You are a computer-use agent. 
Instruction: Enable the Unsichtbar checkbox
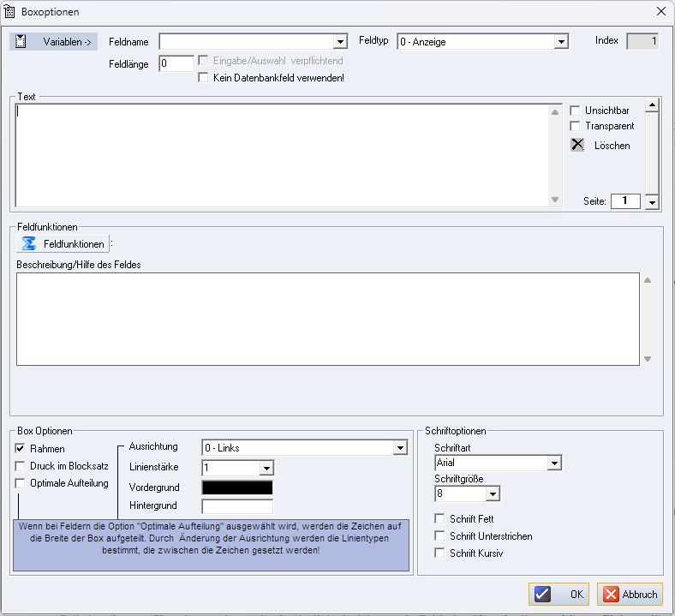click(x=576, y=111)
